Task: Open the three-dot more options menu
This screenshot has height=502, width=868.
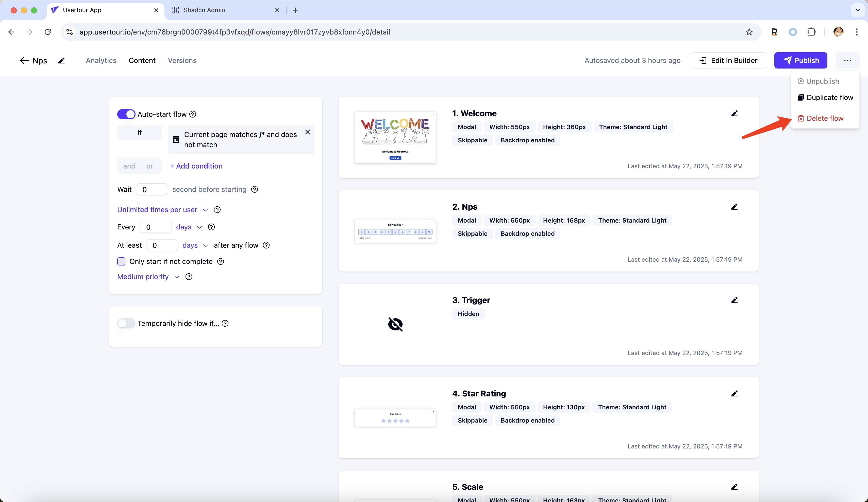Action: (x=848, y=60)
